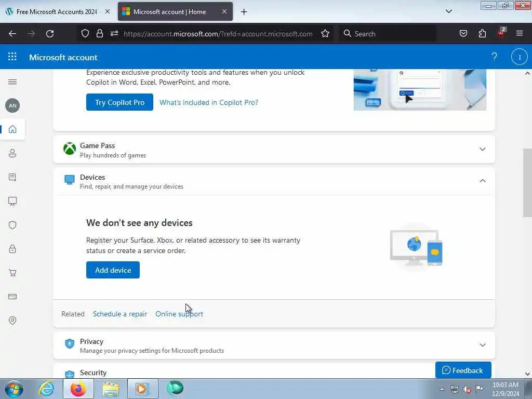Click the Add device button
Screen dimensions: 532x399
113,270
